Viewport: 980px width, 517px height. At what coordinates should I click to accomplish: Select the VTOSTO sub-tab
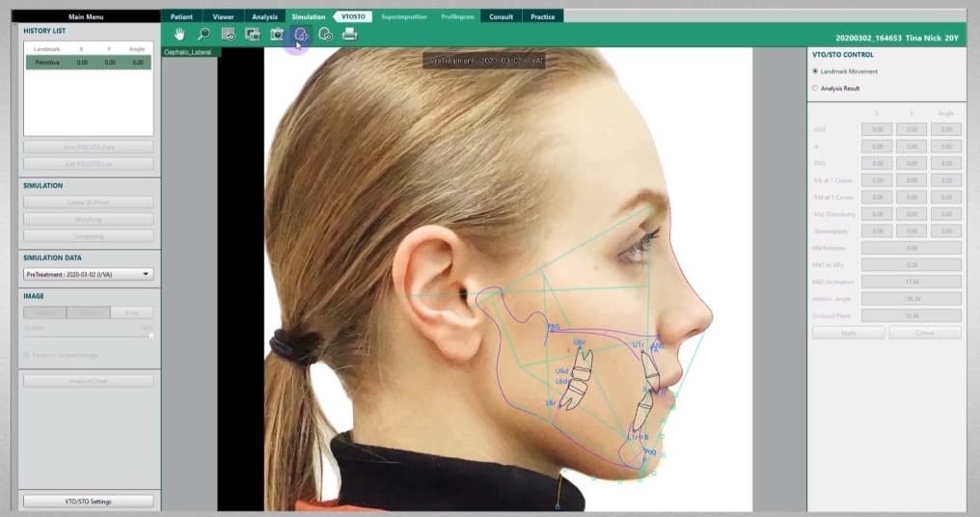click(x=354, y=16)
